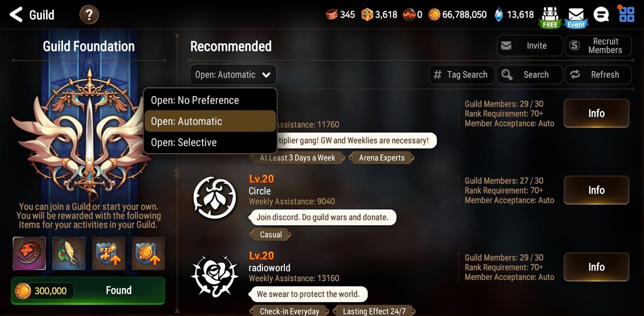Open the Event mailbox icon
Screen dimensions: 644x316
[576, 18]
